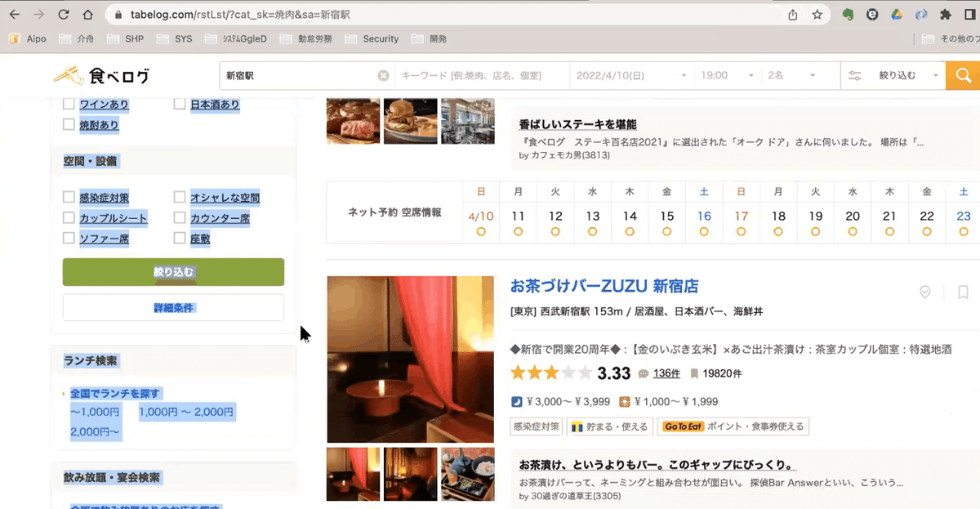
Task: Save お茶づけバーZUZU with the bookmark icon
Action: point(963,292)
